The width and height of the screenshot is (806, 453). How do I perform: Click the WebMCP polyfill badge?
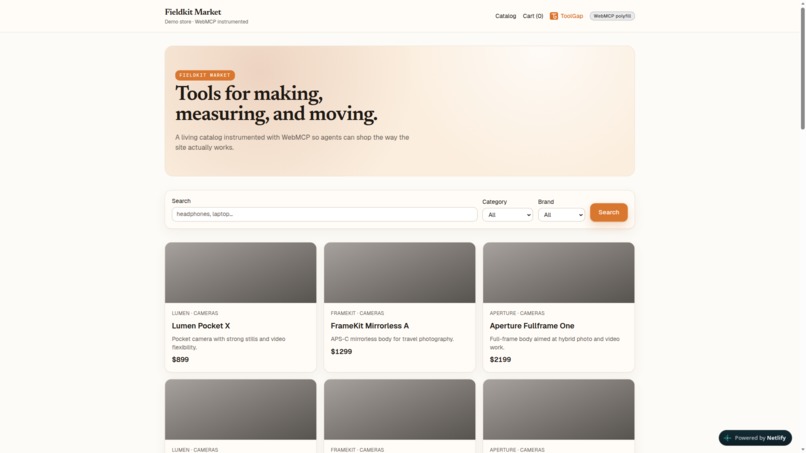(612, 16)
